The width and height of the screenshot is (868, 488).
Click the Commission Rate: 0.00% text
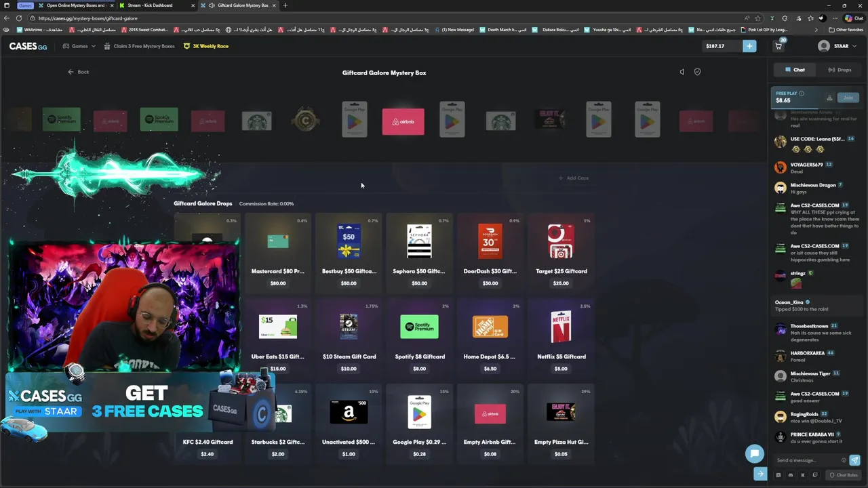(x=267, y=204)
